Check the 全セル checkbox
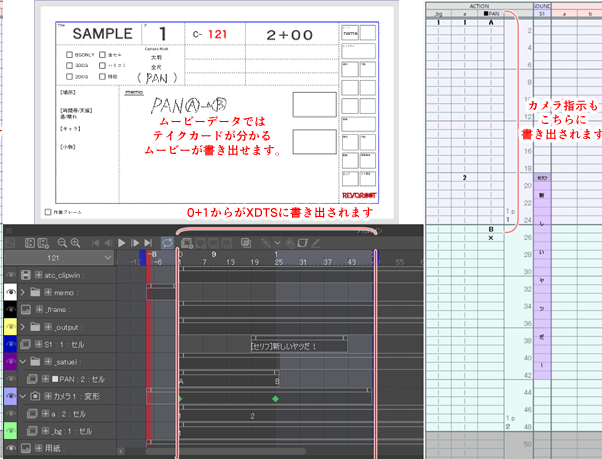Screen dimensions: 602x459 click(x=102, y=55)
